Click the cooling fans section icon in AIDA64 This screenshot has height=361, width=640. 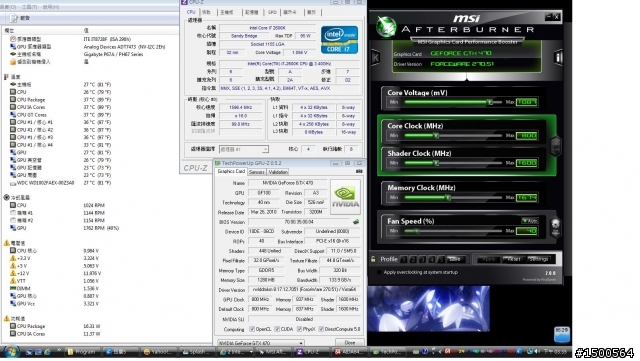[7, 197]
